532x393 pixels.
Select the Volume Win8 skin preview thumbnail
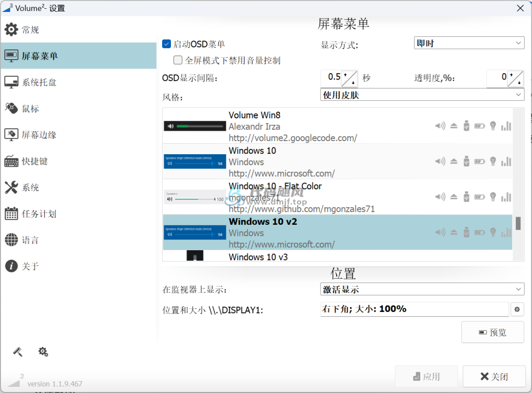tap(195, 126)
